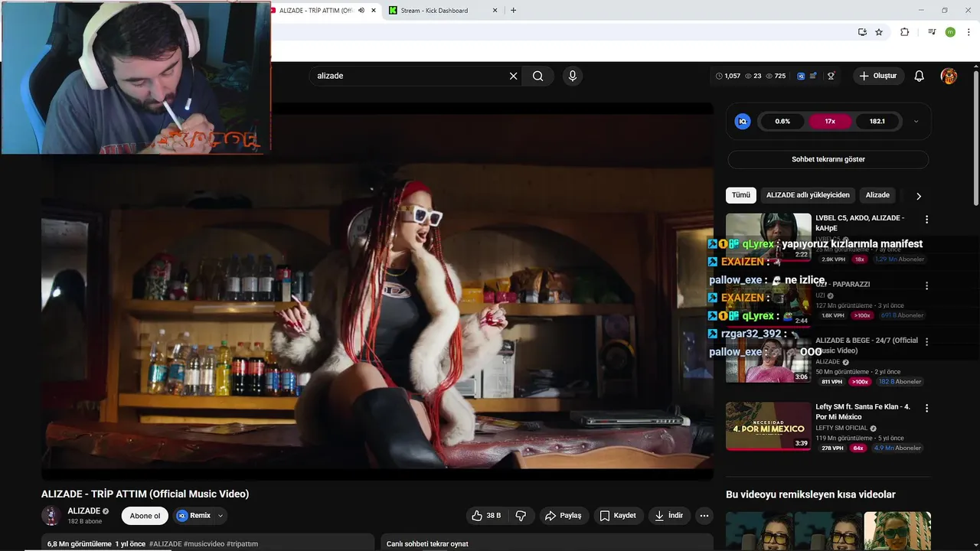
Task: Open options for LVBEL C5 kAHpE video
Action: [926, 220]
